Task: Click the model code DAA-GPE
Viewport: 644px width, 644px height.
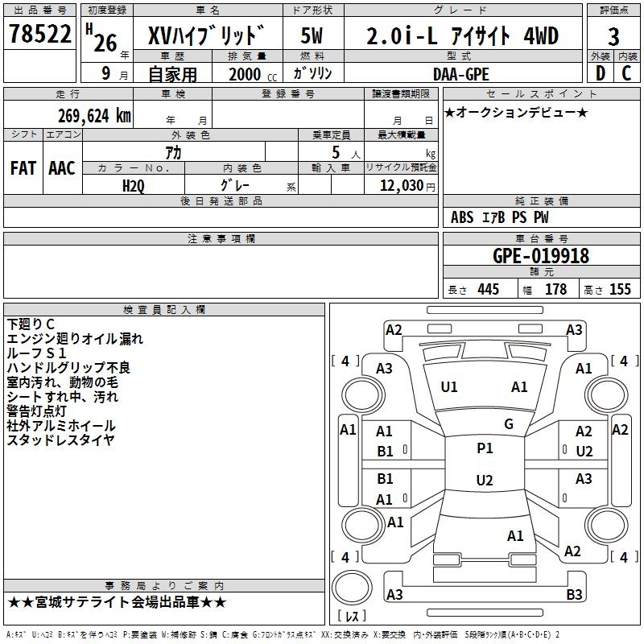Action: (x=461, y=74)
